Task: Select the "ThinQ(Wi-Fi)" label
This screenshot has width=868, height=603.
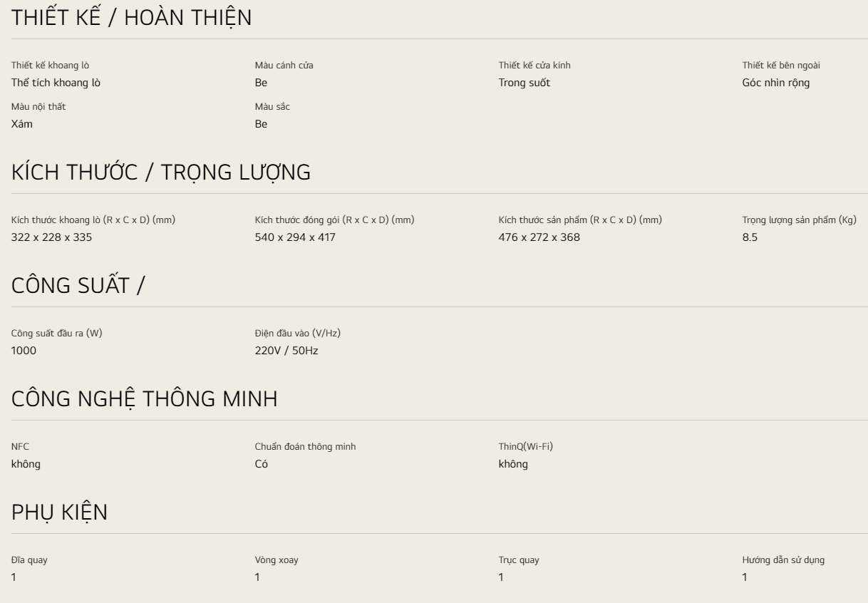Action: pyautogui.click(x=525, y=447)
